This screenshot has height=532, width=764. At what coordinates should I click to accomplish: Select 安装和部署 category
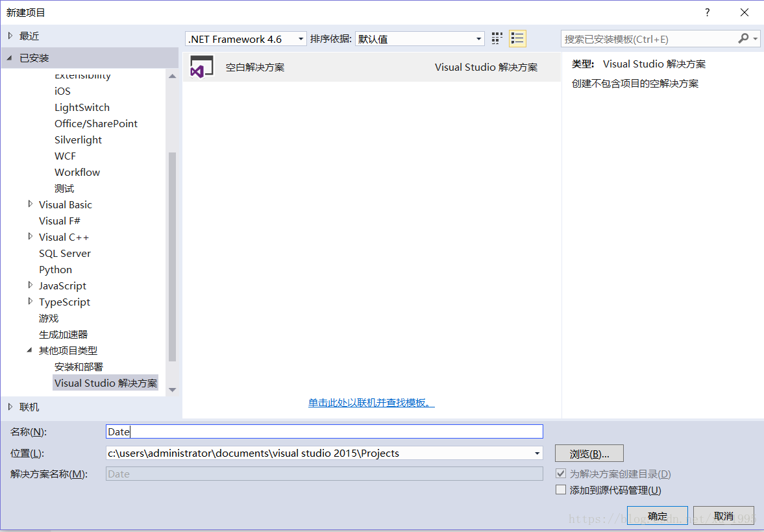[x=79, y=367]
